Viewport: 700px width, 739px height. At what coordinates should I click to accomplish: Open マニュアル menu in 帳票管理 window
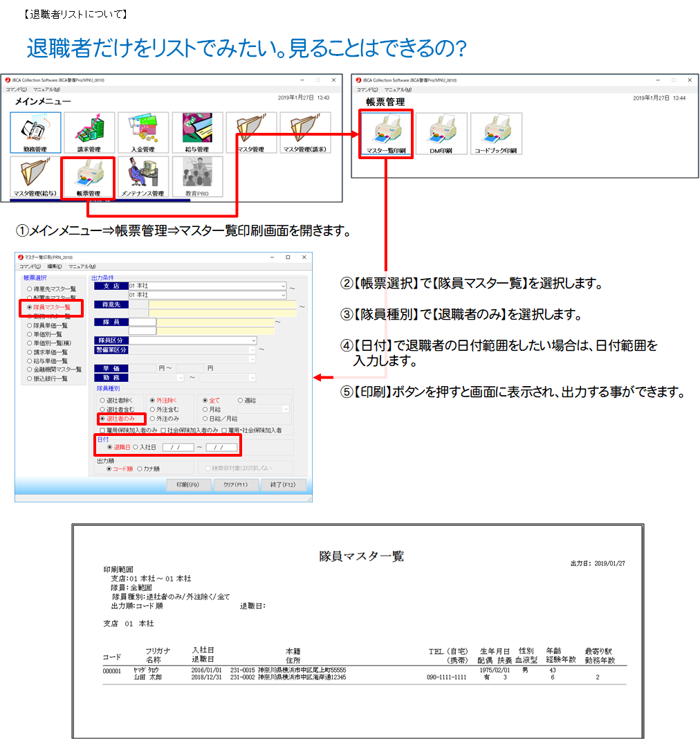point(397,90)
